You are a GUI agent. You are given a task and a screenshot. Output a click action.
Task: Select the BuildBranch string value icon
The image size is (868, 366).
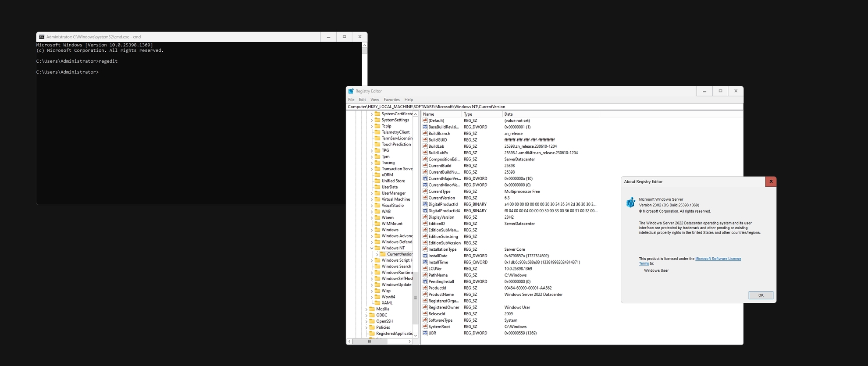tap(425, 133)
